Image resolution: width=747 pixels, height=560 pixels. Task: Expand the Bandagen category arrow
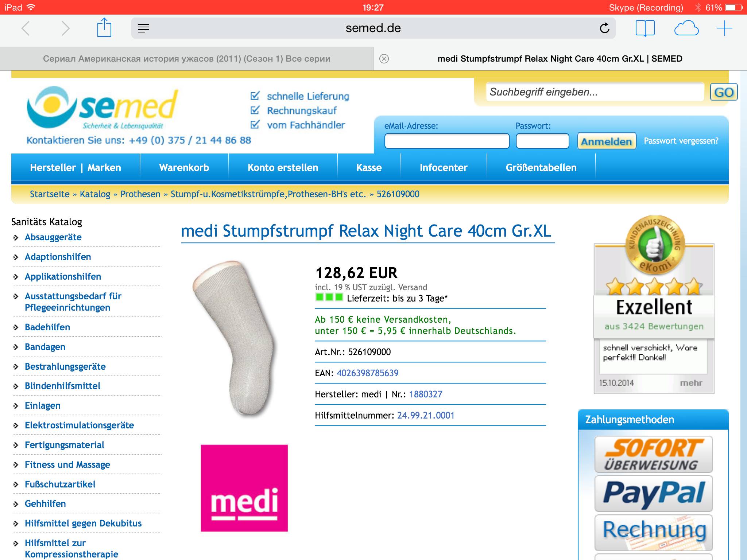[x=16, y=347]
